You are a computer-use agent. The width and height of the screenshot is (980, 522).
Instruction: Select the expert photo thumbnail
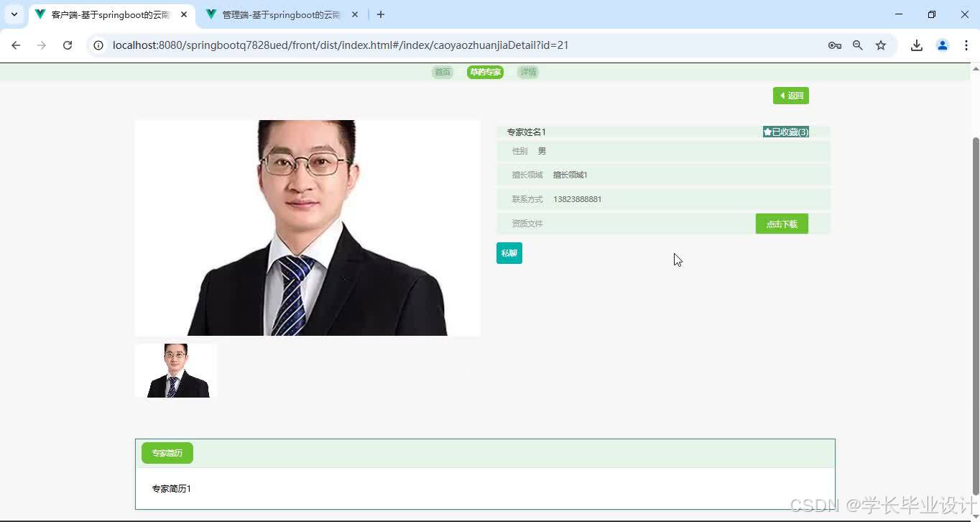[x=176, y=370]
